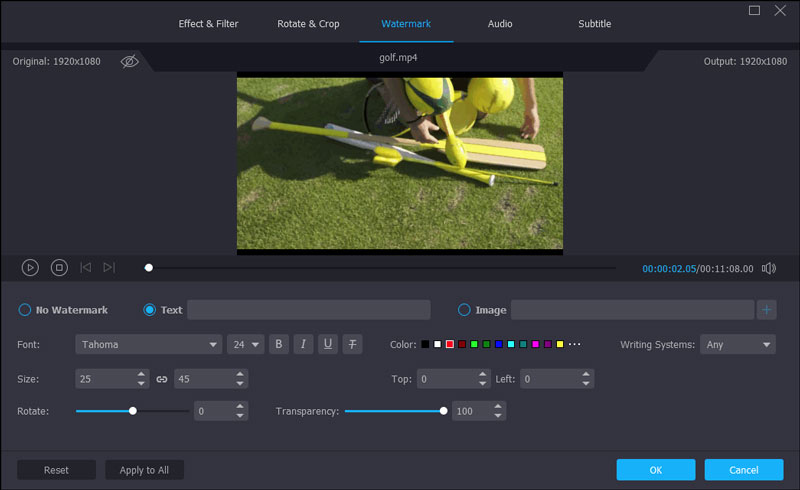Apply italic style to watermark text
This screenshot has width=800, height=490.
[x=303, y=344]
